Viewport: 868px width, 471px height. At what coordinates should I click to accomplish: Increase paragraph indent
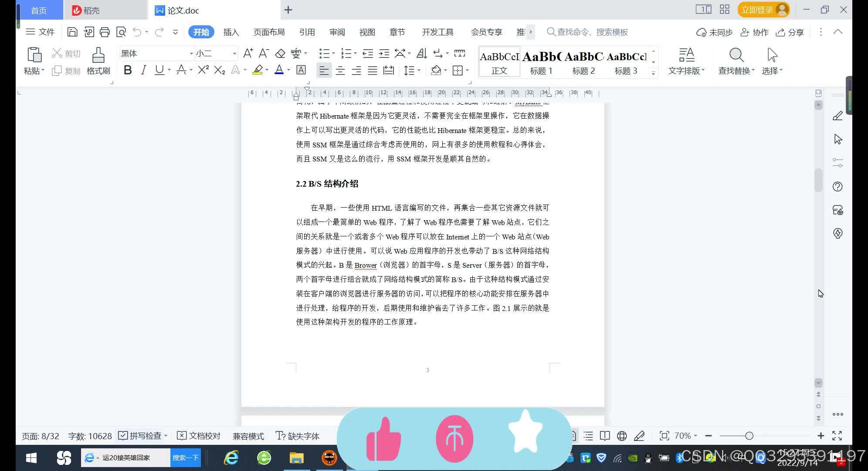384,53
